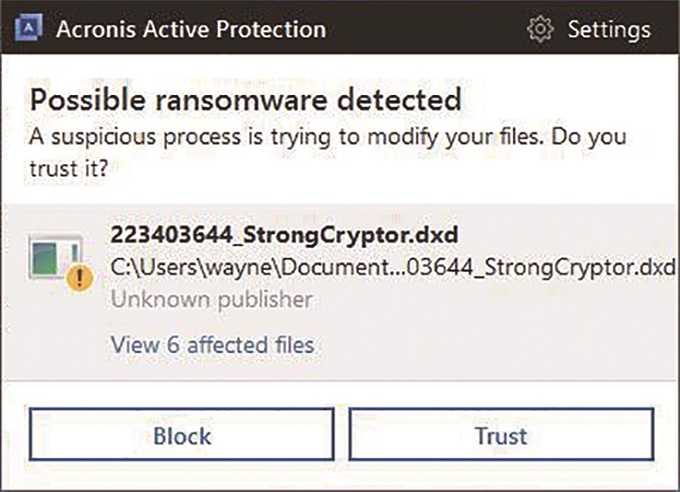This screenshot has width=680, height=492.
Task: Click the Possible ransomware detected heading
Action: point(245,100)
